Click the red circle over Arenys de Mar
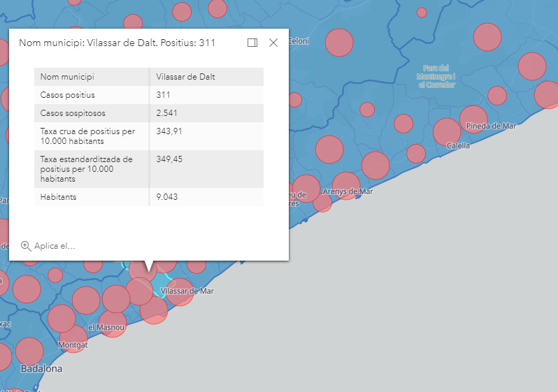 tap(346, 186)
